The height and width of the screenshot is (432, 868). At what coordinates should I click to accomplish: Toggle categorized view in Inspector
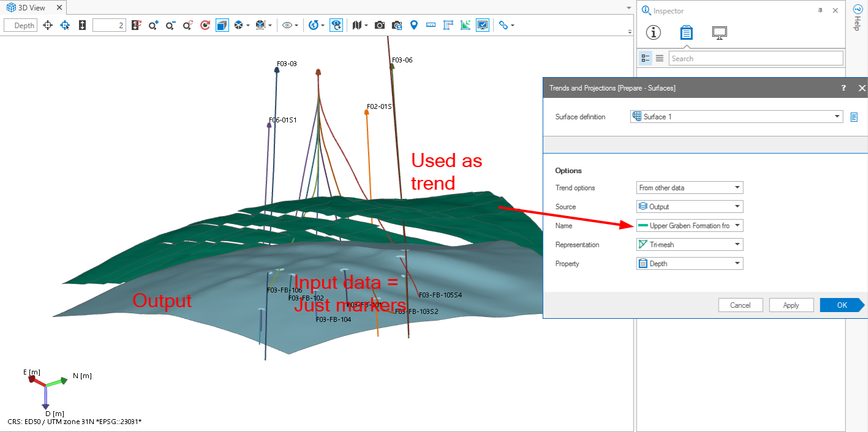coord(646,58)
